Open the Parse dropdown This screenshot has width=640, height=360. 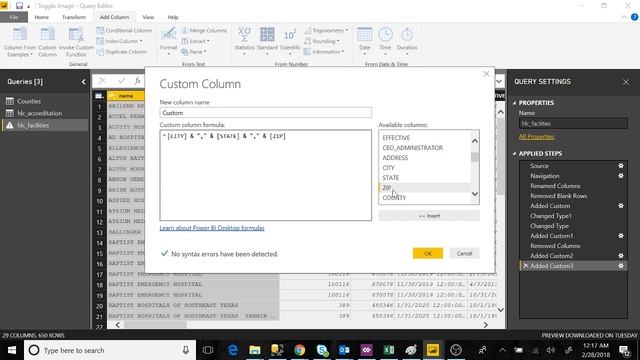(193, 52)
